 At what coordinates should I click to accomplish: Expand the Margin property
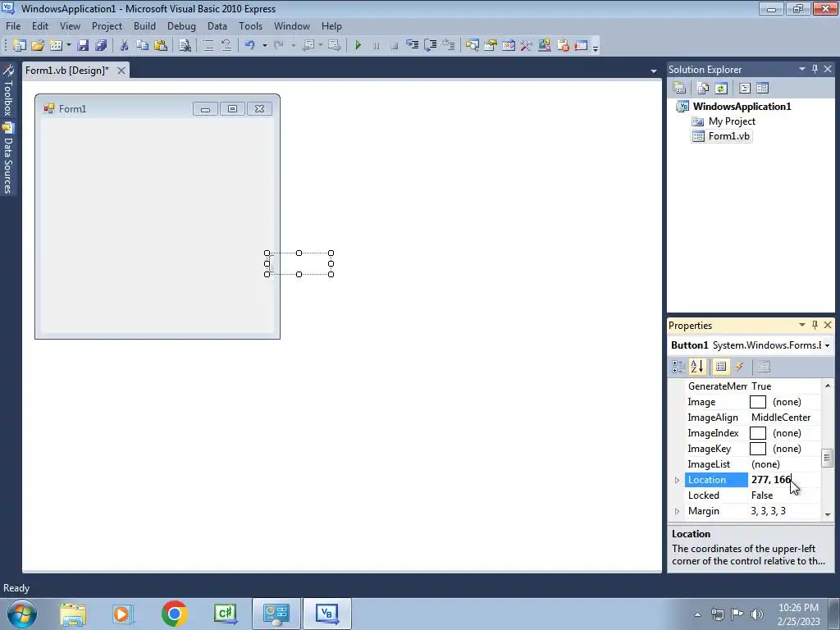tap(677, 511)
